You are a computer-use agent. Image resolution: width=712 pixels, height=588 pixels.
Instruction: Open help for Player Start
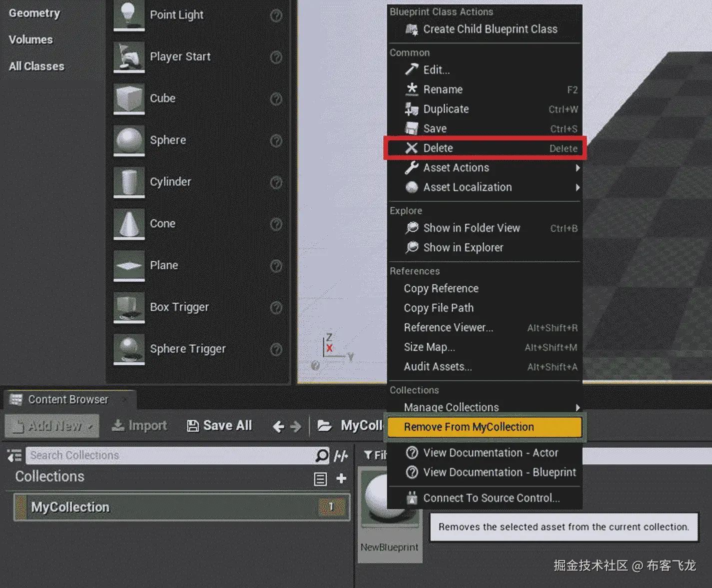click(276, 57)
